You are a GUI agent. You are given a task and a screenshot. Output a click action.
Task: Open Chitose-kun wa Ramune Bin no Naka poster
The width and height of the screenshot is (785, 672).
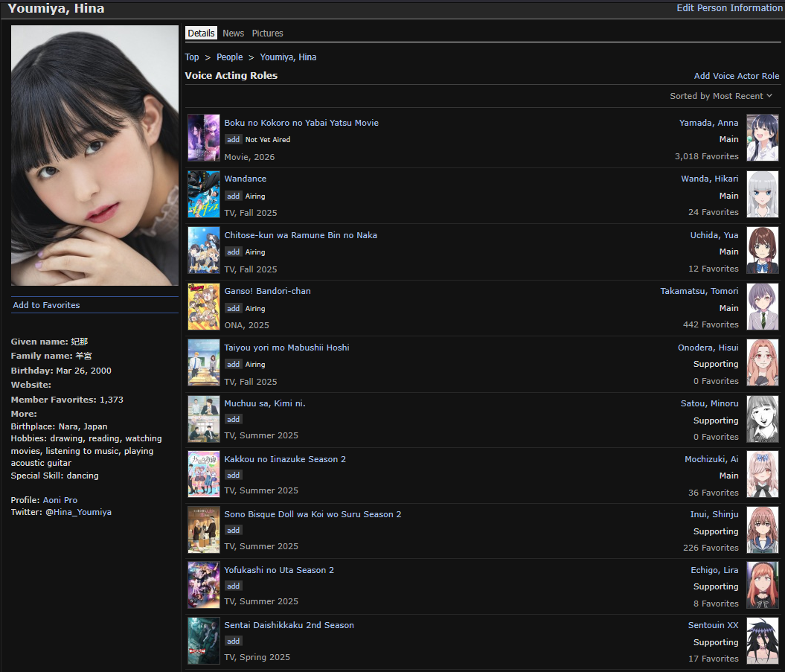click(204, 250)
